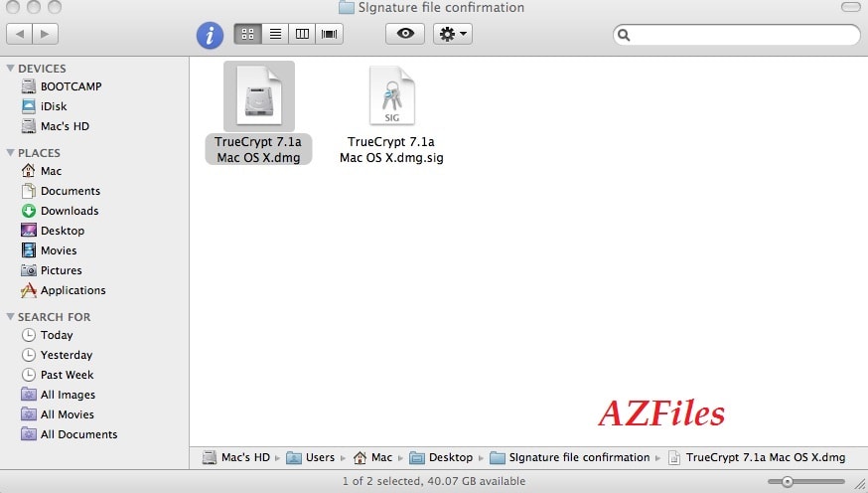This screenshot has width=868, height=493.
Task: Click the blue Get Info icon
Action: [210, 35]
